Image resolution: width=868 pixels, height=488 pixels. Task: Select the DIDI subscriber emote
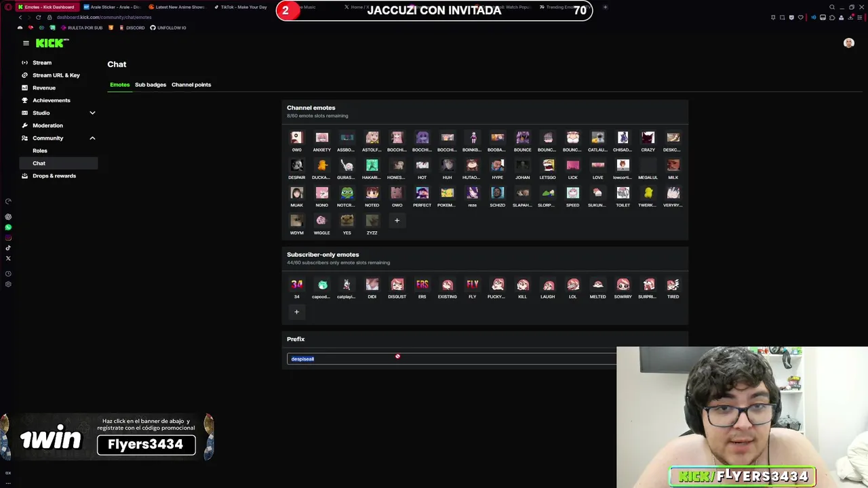tap(372, 289)
